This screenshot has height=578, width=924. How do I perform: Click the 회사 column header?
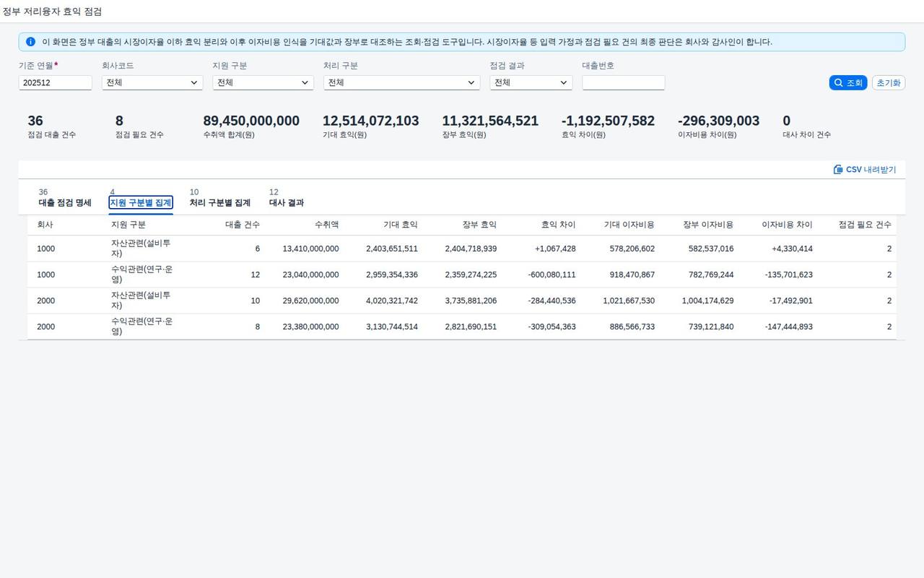45,225
